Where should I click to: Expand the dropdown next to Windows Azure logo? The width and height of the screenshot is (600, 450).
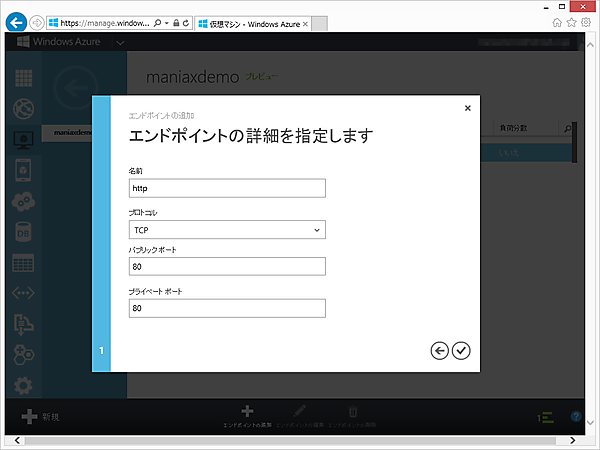(120, 43)
